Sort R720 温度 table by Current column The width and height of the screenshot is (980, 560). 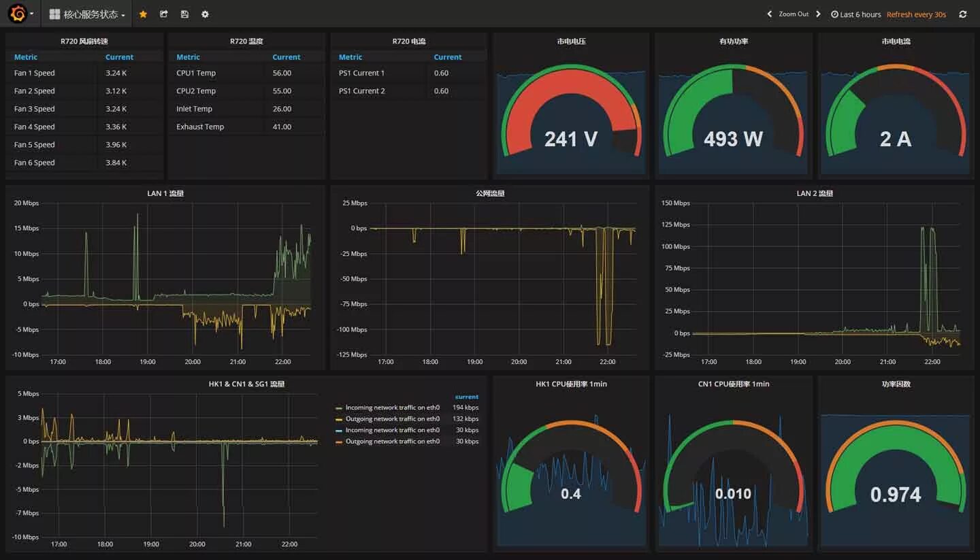coord(287,57)
